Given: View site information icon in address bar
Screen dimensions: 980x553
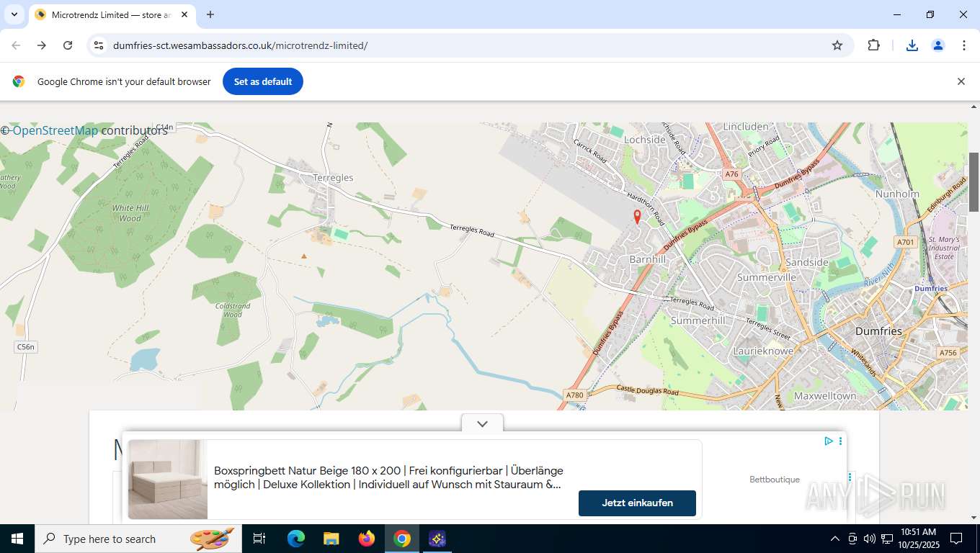Looking at the screenshot, I should (x=99, y=45).
